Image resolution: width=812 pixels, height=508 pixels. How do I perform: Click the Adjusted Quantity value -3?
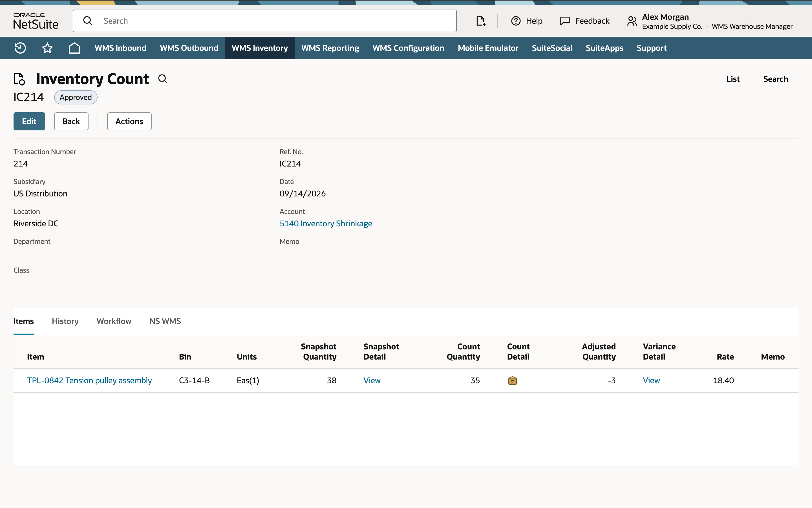[x=612, y=380]
